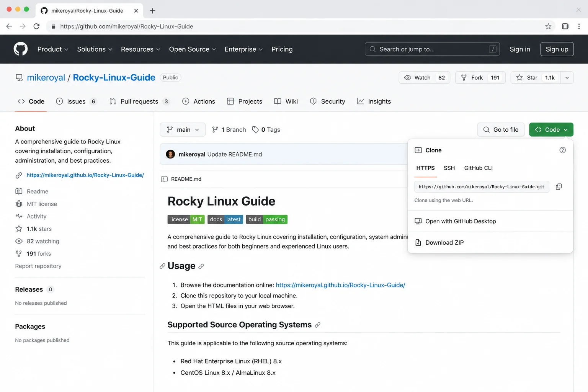The width and height of the screenshot is (588, 392).
Task: Click the 1 Branch link
Action: coord(229,130)
